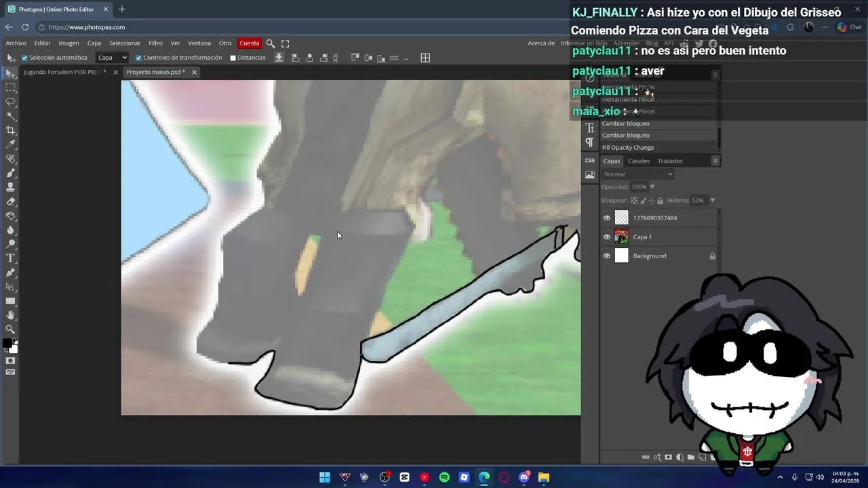Open the Ventana menu
This screenshot has height=488, width=868.
click(199, 43)
